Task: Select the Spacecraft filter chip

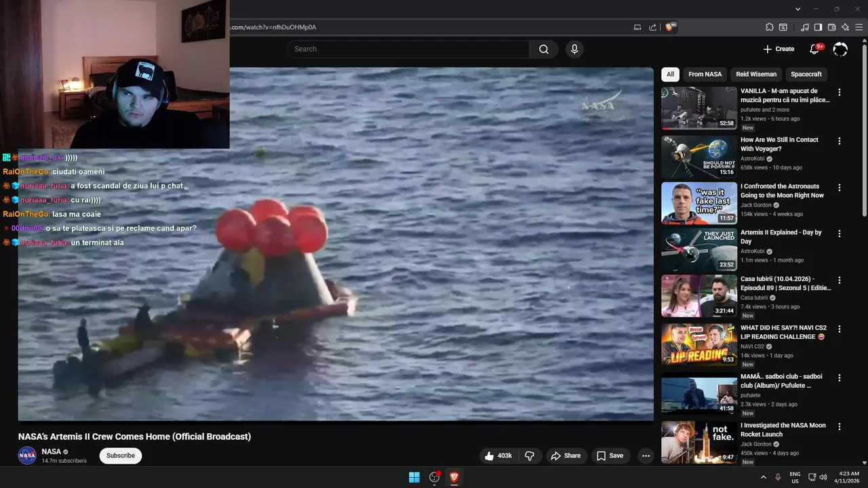Action: [806, 75]
